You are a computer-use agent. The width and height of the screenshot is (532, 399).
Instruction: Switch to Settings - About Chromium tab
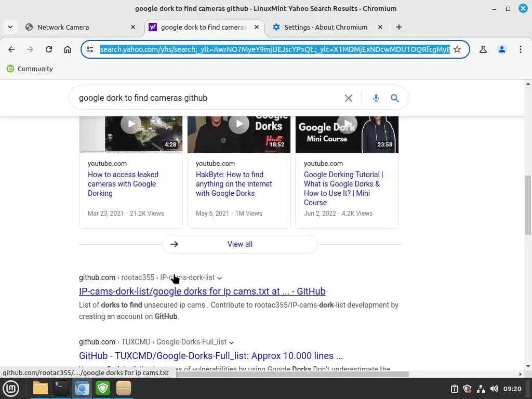328,27
